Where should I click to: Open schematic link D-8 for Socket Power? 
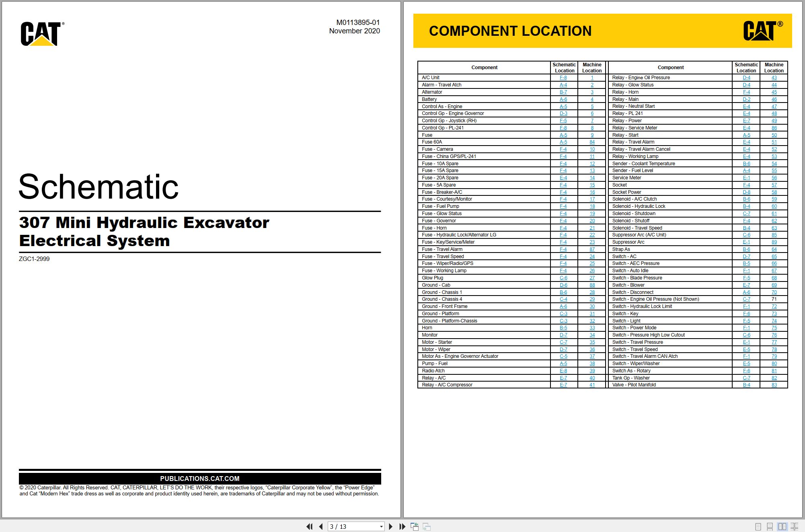tap(746, 192)
